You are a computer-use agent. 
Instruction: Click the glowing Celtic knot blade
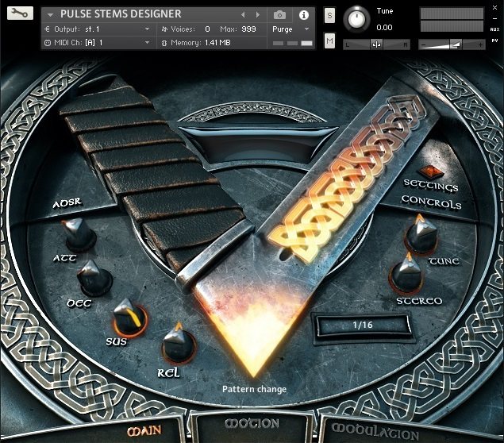coord(345,180)
